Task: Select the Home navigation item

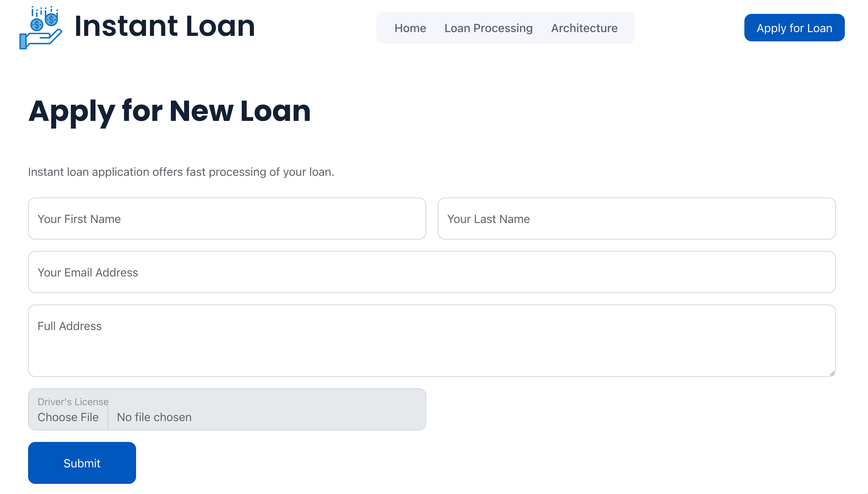Action: pos(410,28)
